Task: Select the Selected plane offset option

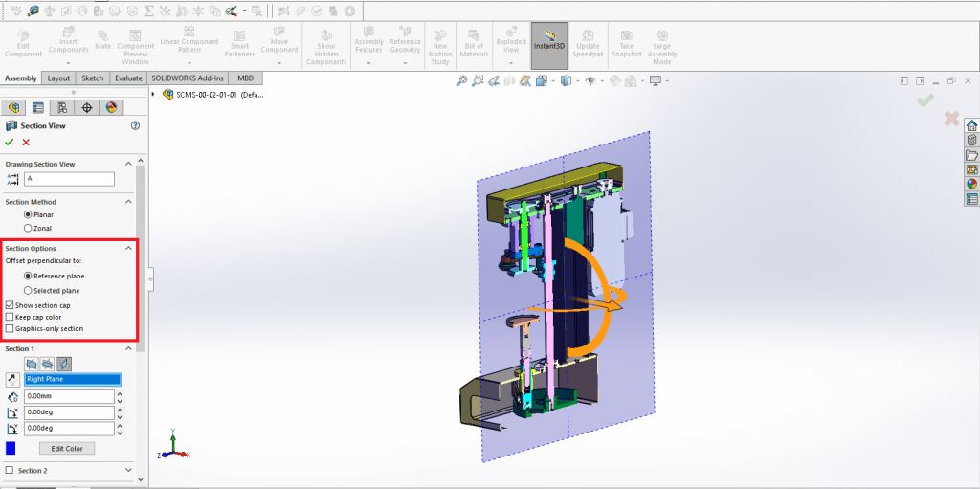Action: 28,291
